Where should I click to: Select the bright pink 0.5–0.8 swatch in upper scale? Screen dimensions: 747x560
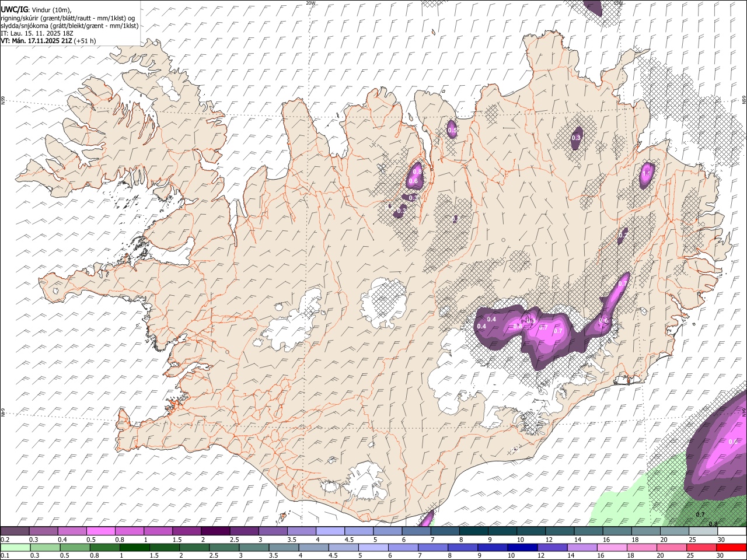[101, 531]
